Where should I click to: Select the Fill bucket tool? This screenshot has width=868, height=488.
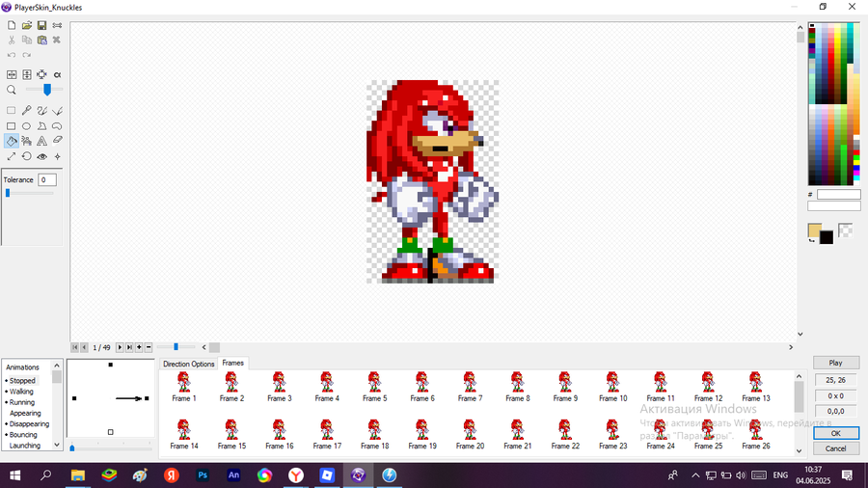click(11, 141)
